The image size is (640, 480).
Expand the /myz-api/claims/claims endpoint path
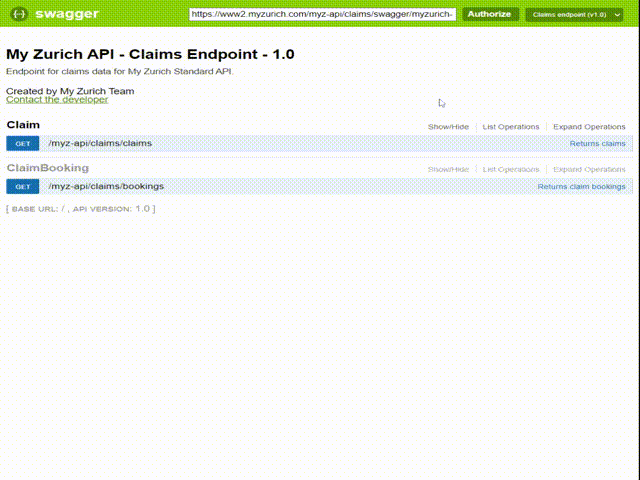click(x=100, y=143)
